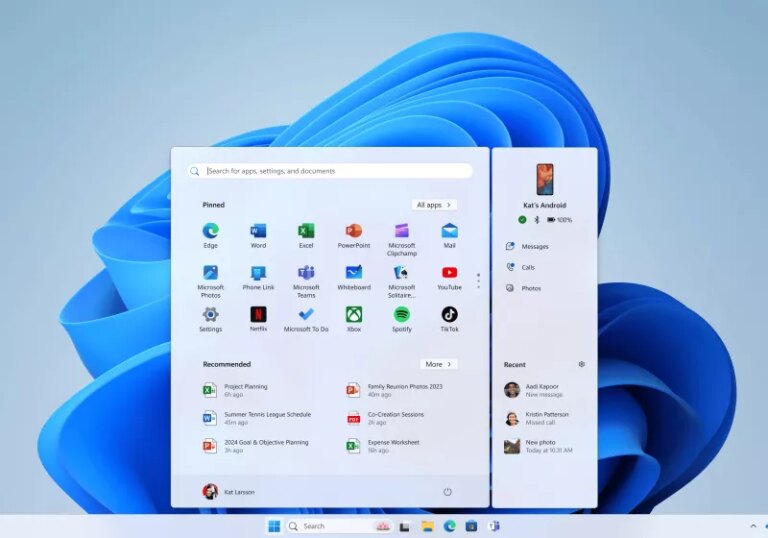Open the Xbox app icon
Screen dimensions: 768x538
353,315
